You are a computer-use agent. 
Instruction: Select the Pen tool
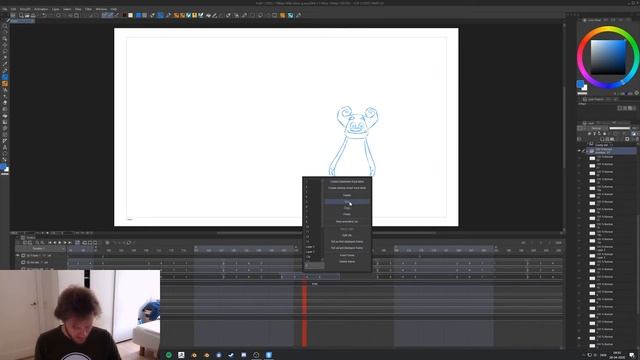5,71
